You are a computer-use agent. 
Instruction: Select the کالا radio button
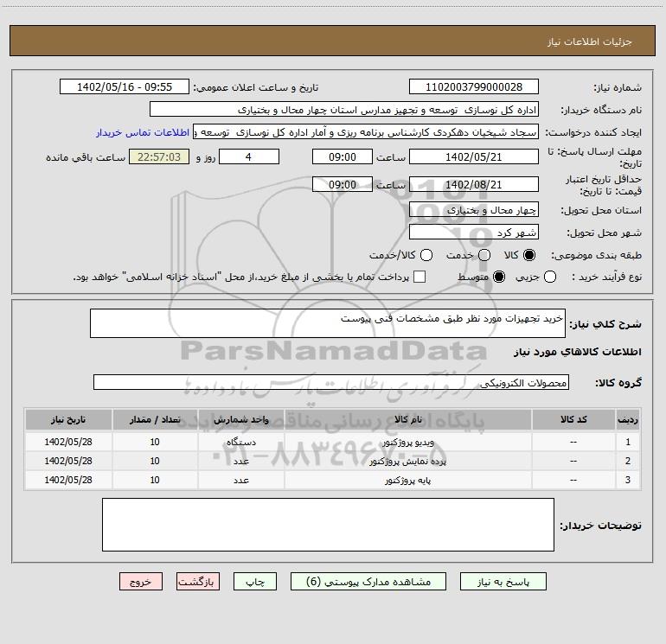[x=529, y=255]
